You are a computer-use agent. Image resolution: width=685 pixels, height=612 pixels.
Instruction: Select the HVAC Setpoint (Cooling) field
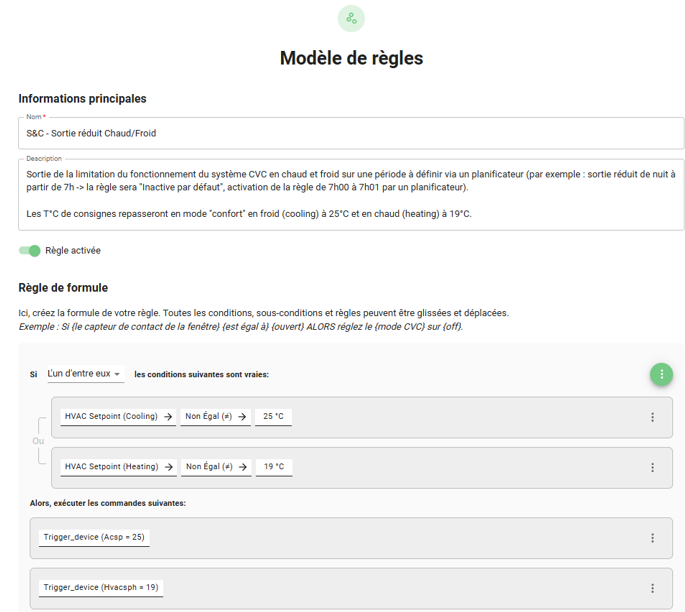point(111,417)
